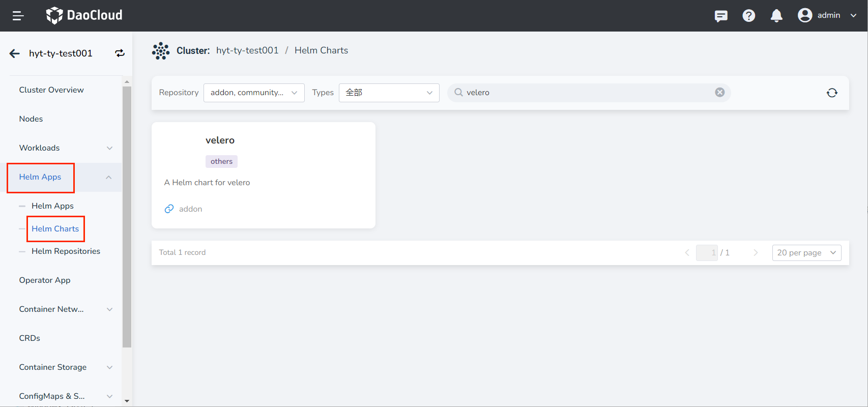Image resolution: width=868 pixels, height=407 pixels.
Task: Open the Helm Repositories submenu item
Action: [x=66, y=251]
